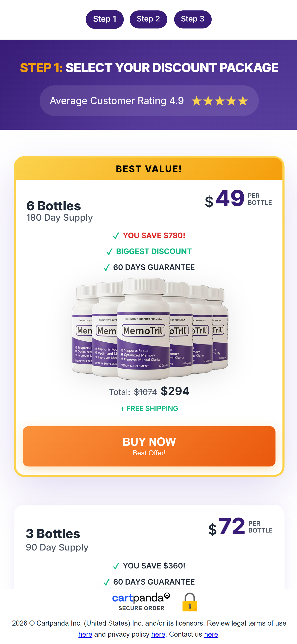Click the BUY NOW Best Offer button
This screenshot has height=644, width=297.
(x=149, y=446)
